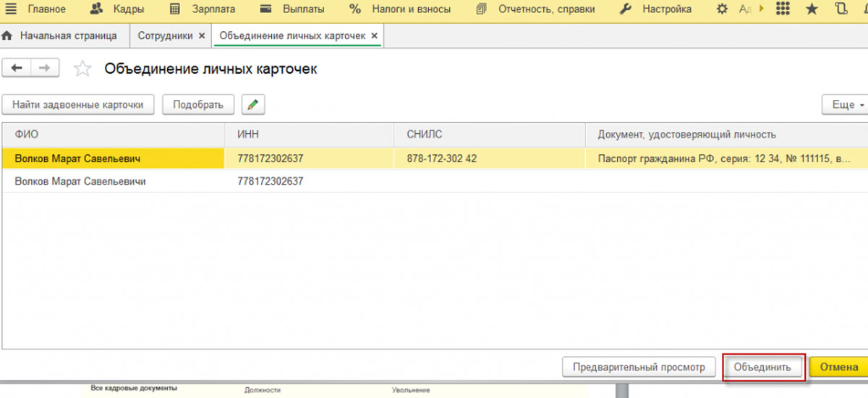Click home icon of Начальная страница tab
The width and height of the screenshot is (868, 398).
pos(8,35)
